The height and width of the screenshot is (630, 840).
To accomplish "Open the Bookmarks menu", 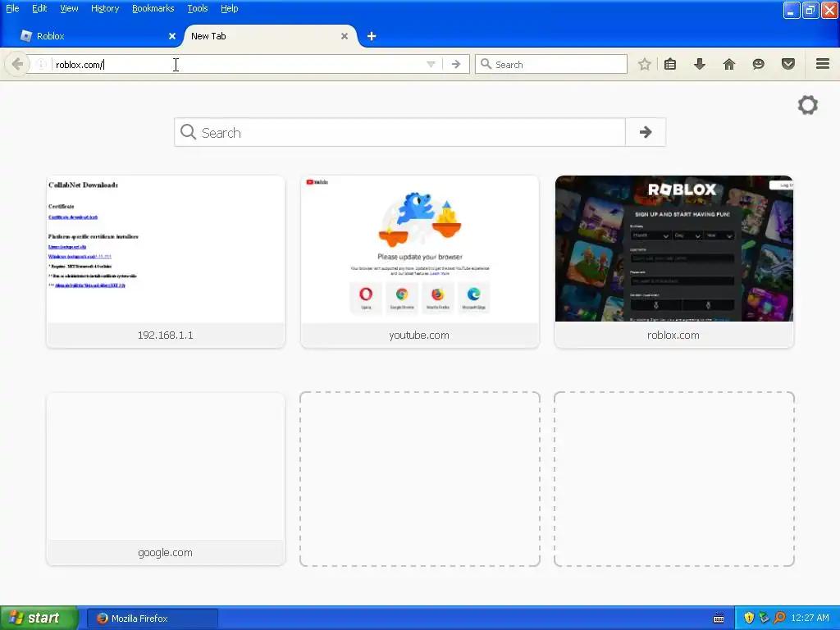I will 153,8.
